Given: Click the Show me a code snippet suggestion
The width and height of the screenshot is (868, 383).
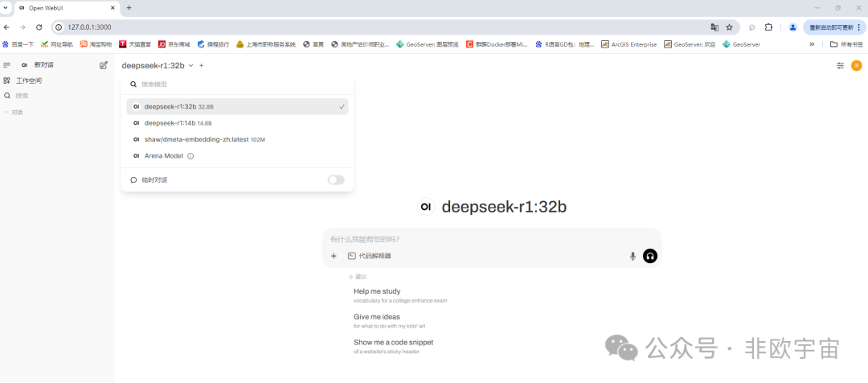Looking at the screenshot, I should pos(394,347).
